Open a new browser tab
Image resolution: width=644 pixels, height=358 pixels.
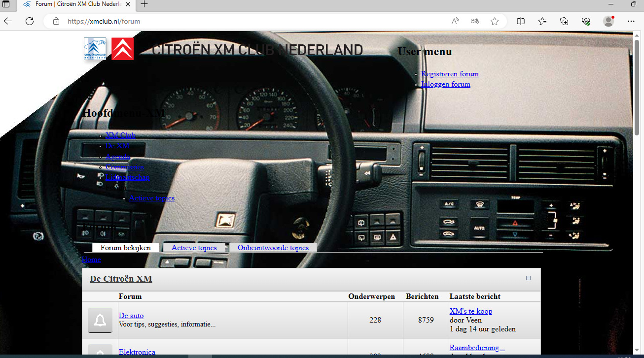tap(144, 4)
